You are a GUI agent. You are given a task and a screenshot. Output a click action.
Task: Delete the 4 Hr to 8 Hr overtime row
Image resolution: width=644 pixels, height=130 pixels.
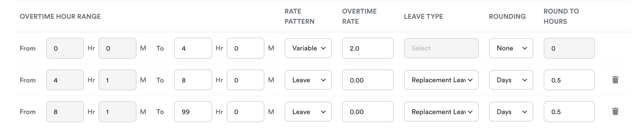pos(615,80)
